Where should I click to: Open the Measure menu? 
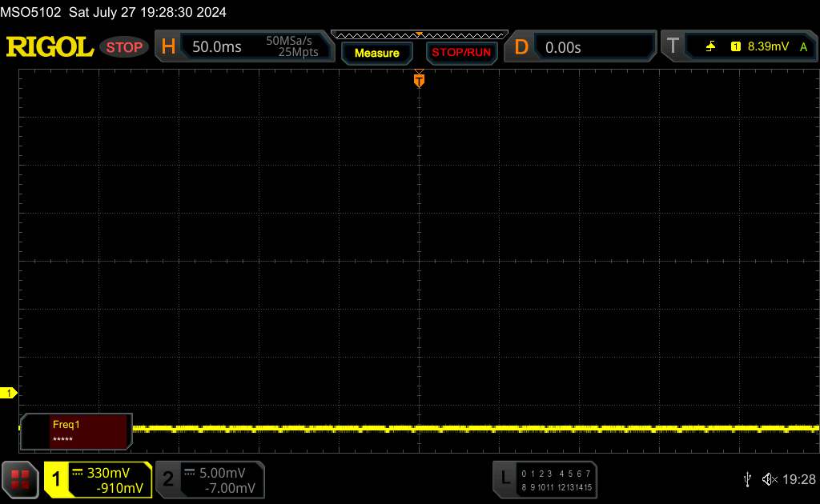tap(377, 53)
